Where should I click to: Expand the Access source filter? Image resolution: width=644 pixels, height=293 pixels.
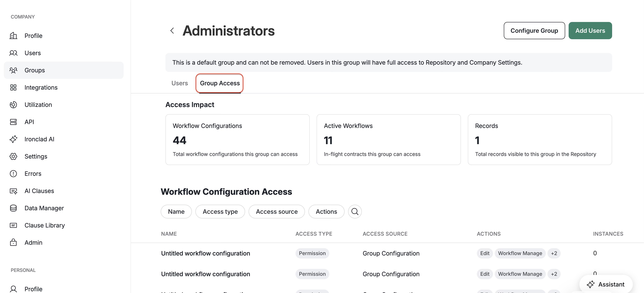277,212
